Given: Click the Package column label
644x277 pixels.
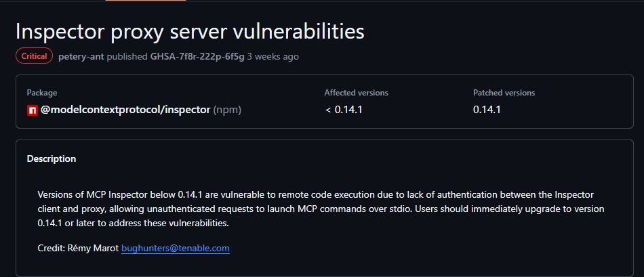Looking at the screenshot, I should (x=42, y=93).
